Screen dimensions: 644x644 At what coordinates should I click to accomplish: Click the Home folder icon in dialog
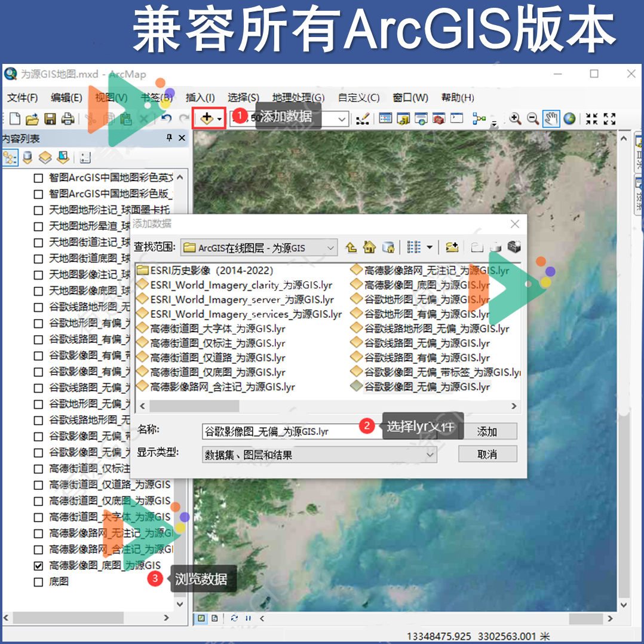pyautogui.click(x=369, y=247)
